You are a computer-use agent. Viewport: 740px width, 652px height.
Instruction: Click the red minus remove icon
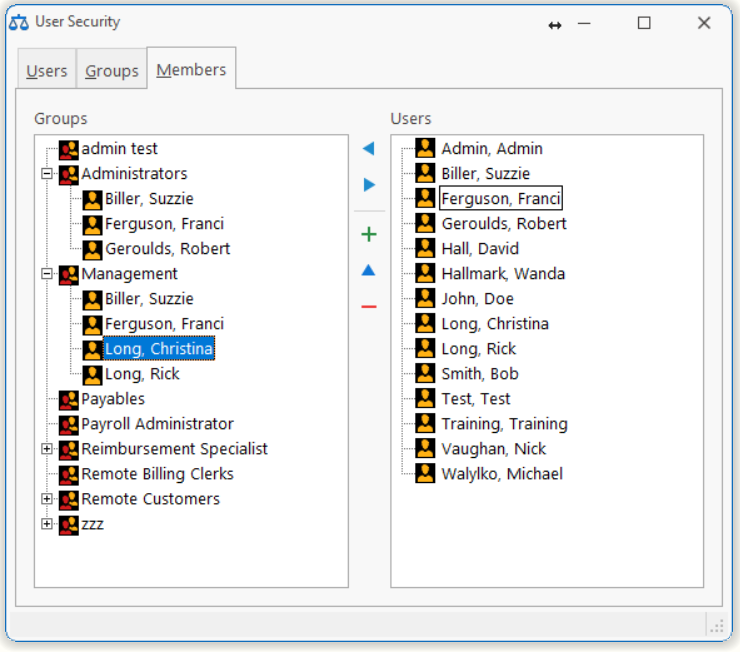(x=368, y=306)
